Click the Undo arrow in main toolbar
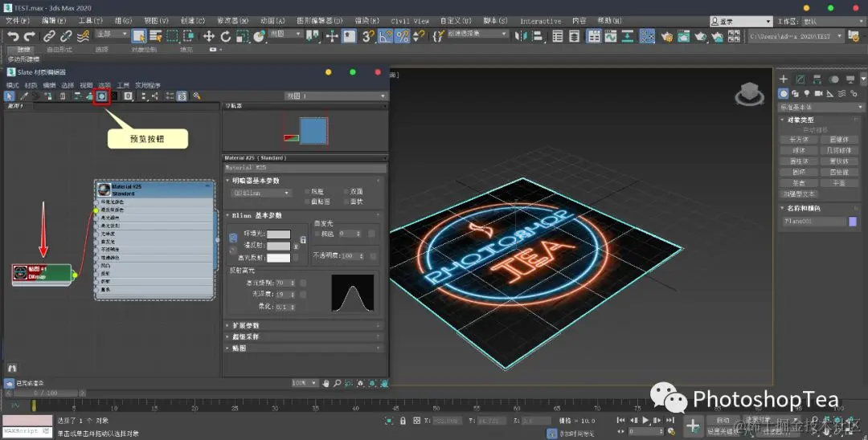The image size is (868, 440). click(13, 36)
